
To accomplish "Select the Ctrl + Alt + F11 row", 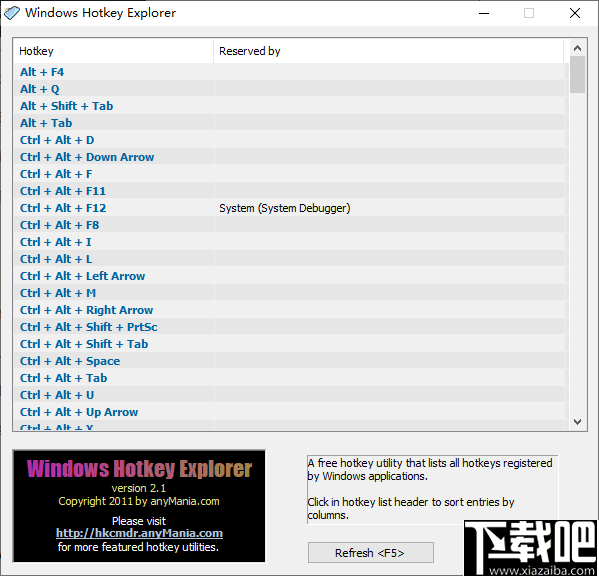I will tap(291, 191).
